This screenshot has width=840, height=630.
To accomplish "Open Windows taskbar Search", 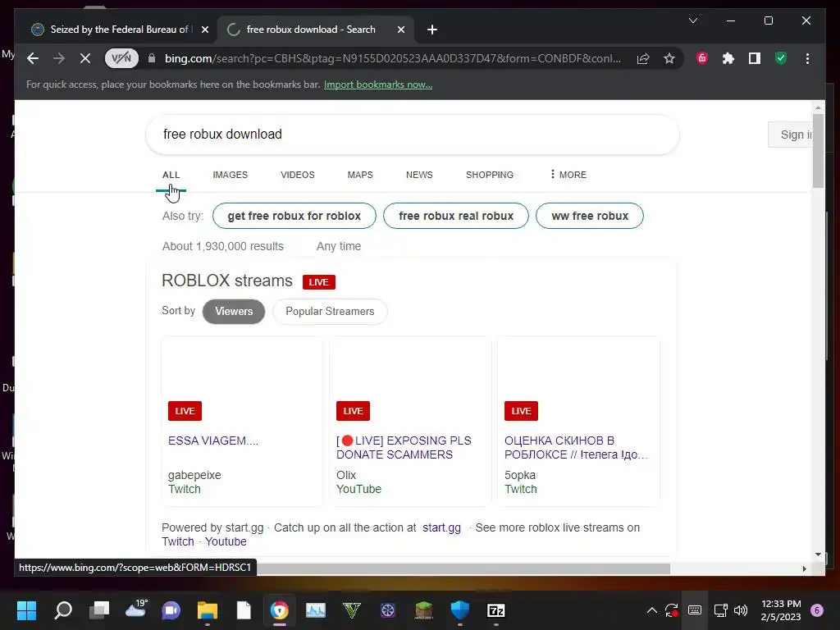I will point(63,610).
